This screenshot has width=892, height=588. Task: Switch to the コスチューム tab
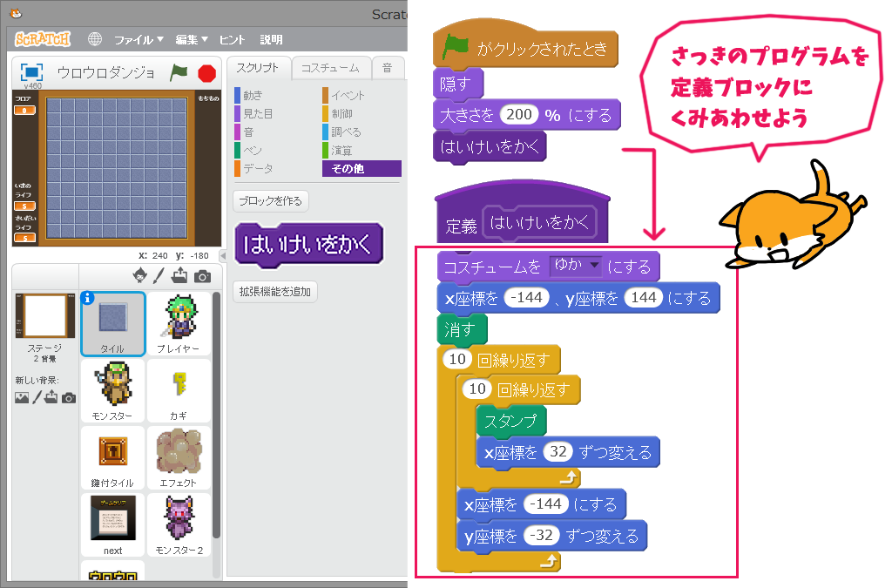click(330, 68)
